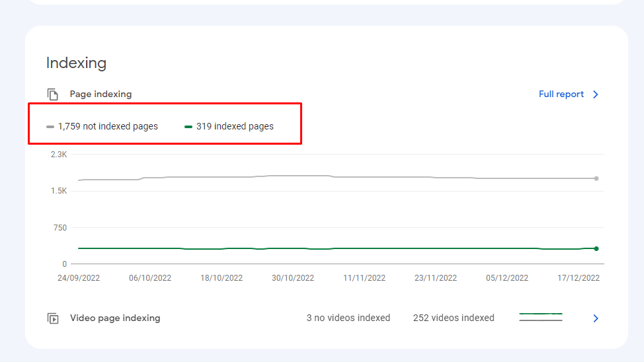Click the Video page indexing sparkline thumbnail
This screenshot has height=362, width=644.
[x=540, y=317]
